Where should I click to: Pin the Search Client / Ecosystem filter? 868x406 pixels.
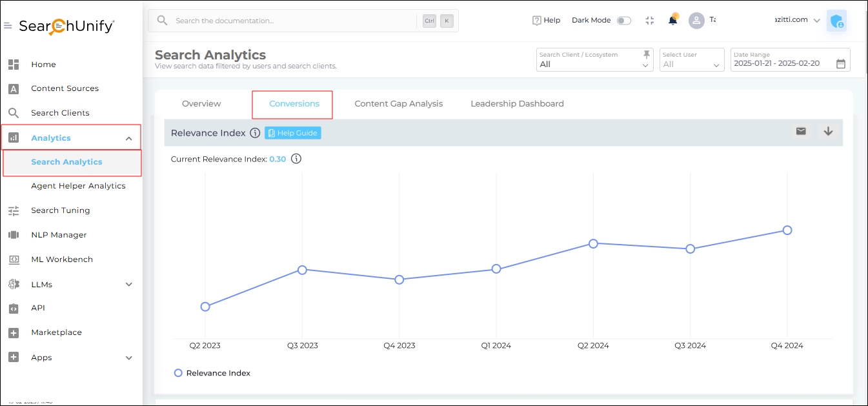click(647, 54)
